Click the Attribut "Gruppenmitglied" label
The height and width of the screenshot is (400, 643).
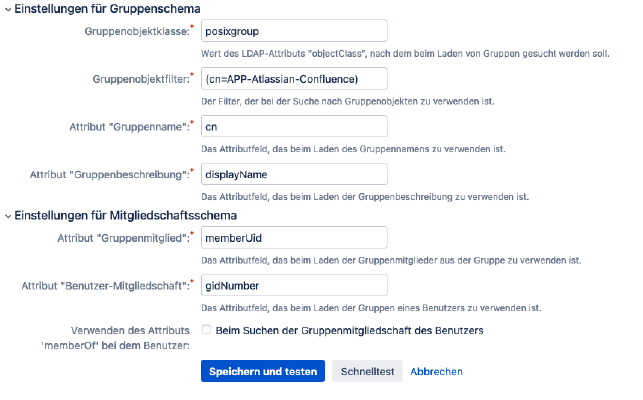tap(124, 238)
